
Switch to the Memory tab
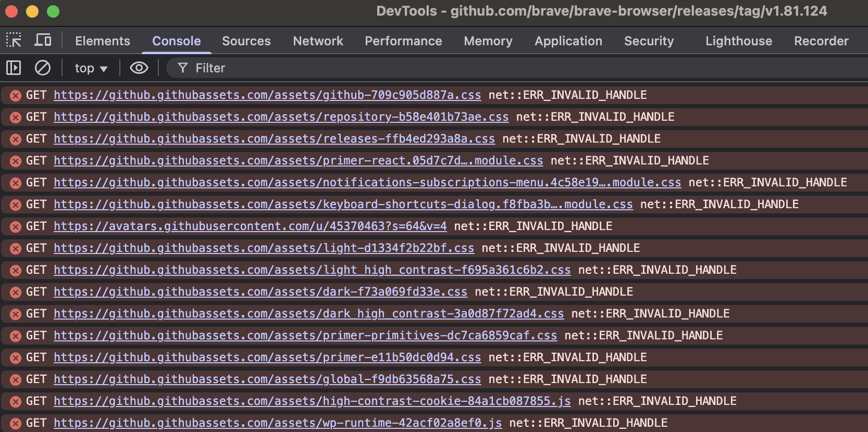tap(488, 41)
